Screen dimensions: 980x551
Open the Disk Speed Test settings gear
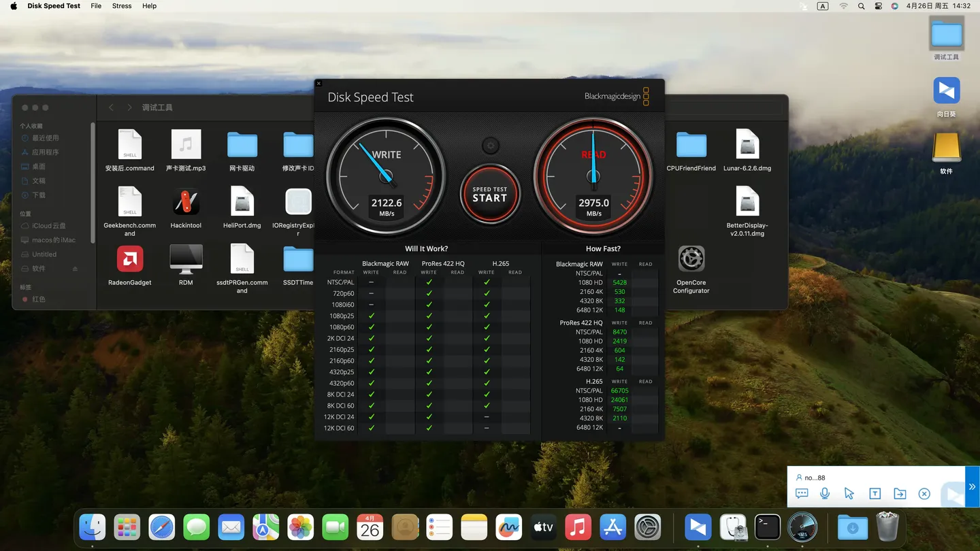(490, 145)
